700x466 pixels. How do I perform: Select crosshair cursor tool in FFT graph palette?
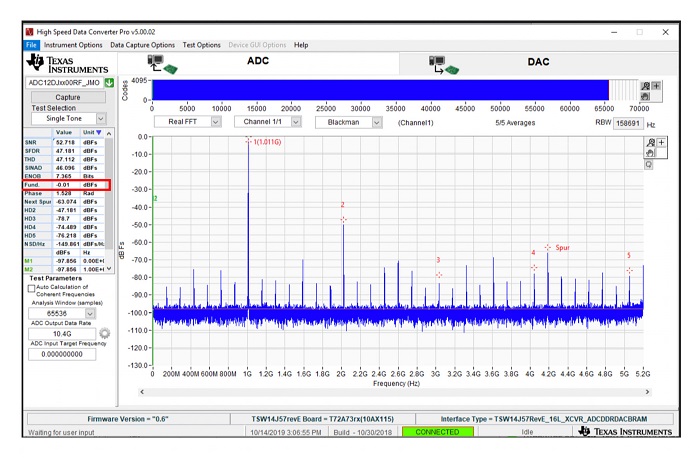pyautogui.click(x=662, y=142)
